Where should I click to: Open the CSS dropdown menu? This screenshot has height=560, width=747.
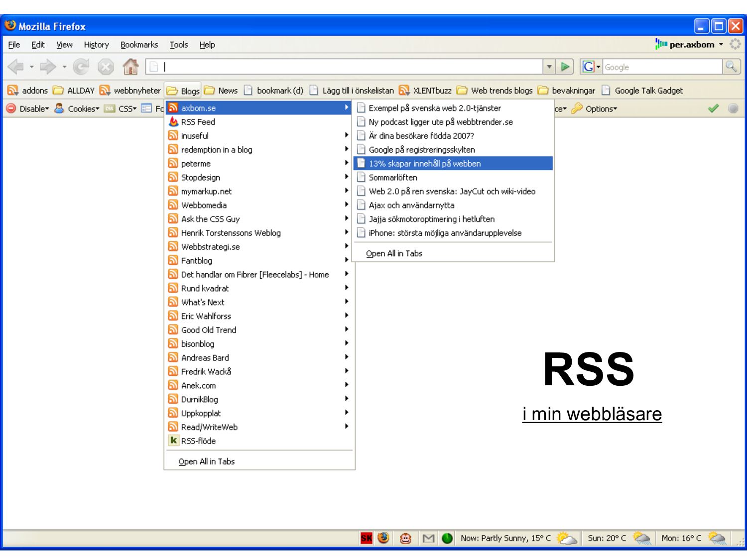click(x=121, y=109)
